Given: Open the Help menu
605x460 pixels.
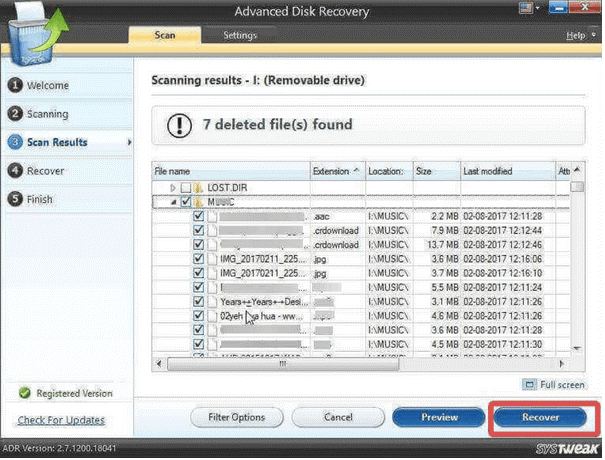Looking at the screenshot, I should click(576, 36).
